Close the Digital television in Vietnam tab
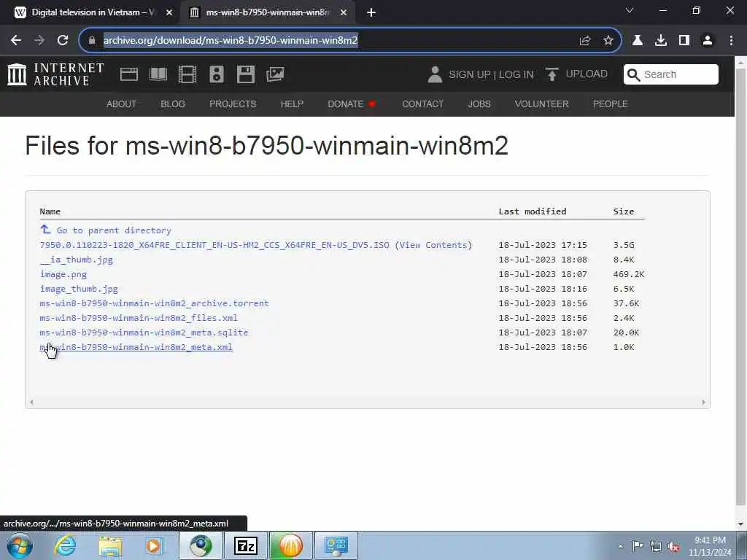Image resolution: width=747 pixels, height=560 pixels. click(169, 13)
